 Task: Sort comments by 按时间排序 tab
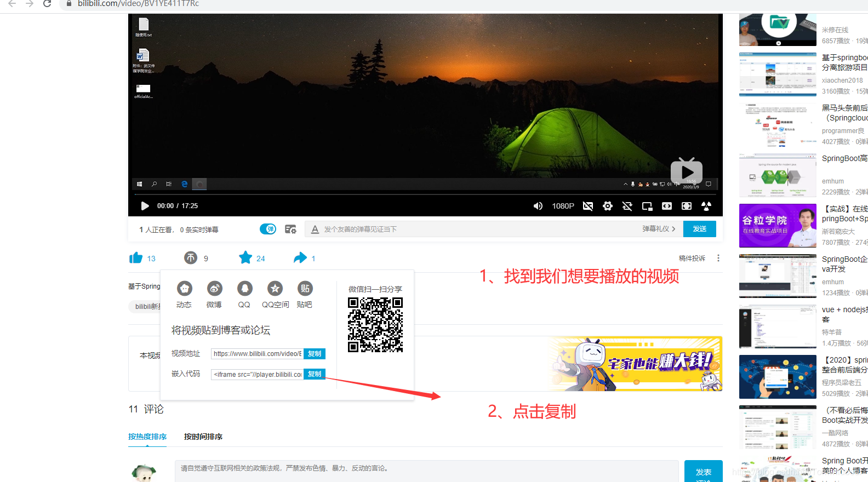pos(203,437)
